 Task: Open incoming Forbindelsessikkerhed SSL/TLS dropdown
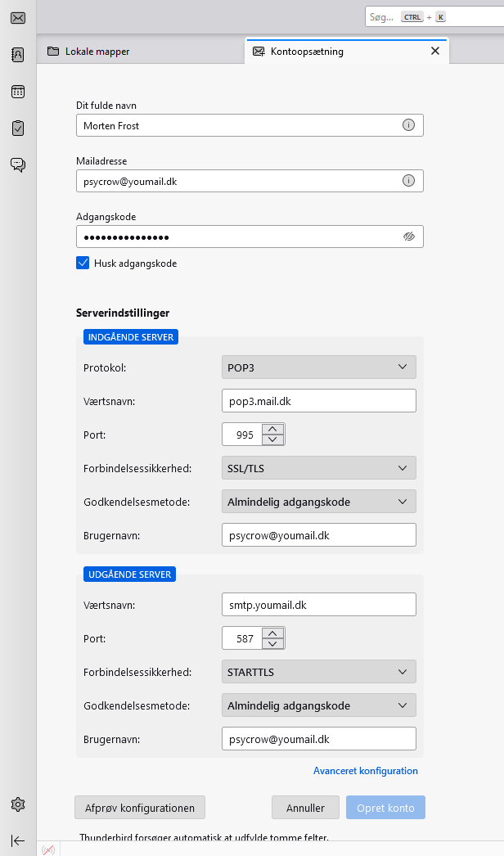coord(318,468)
